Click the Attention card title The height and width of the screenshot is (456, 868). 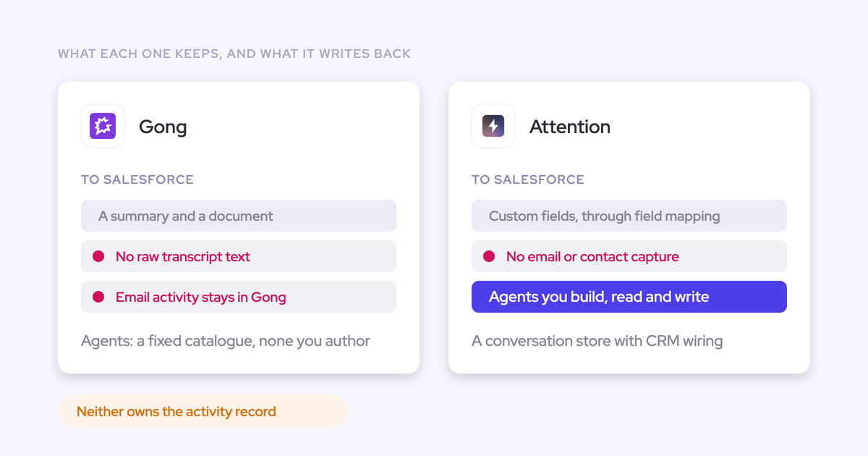570,127
